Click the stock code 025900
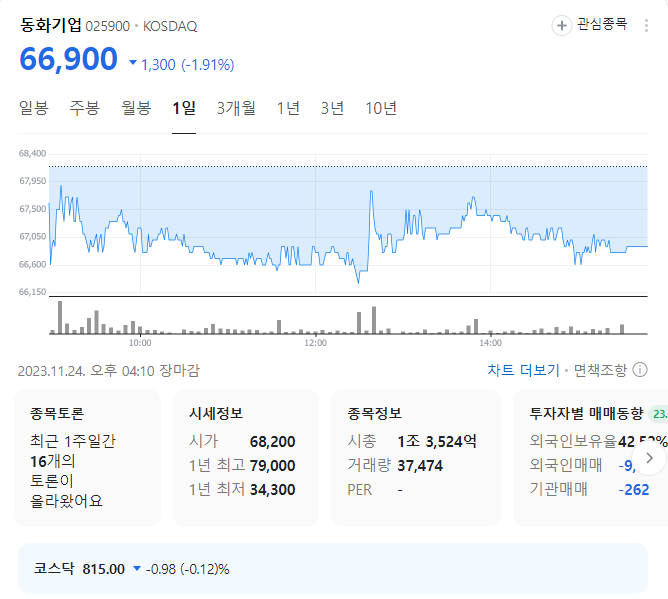Screen dimensions: 668x599 [107, 26]
